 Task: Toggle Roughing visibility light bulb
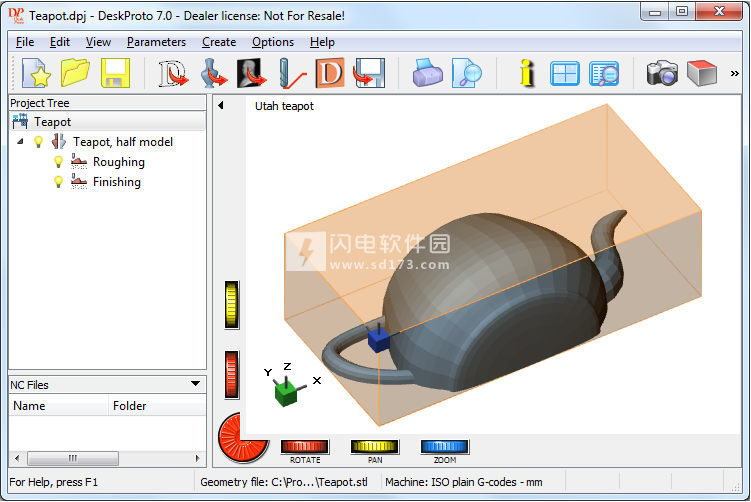click(58, 162)
